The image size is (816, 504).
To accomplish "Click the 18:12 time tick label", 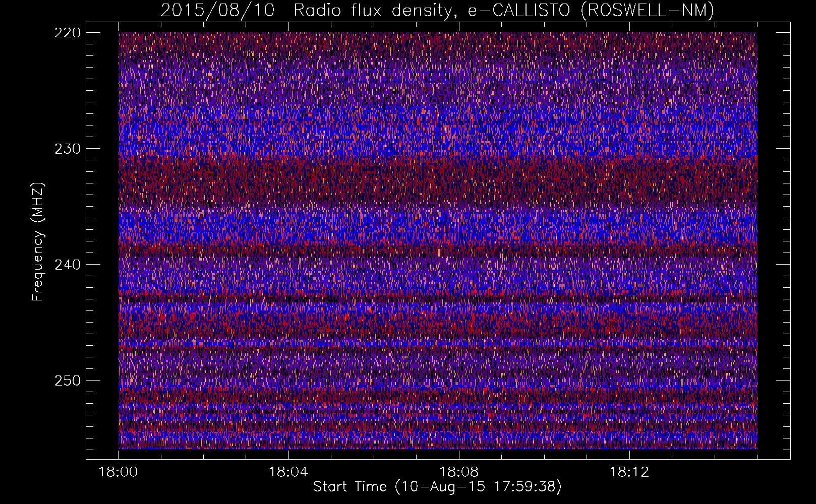I will click(629, 472).
